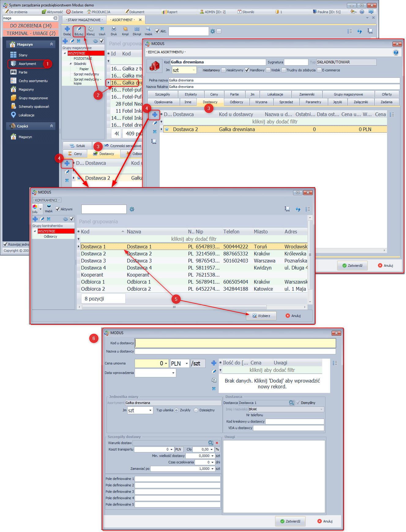Open Stany in the Magazyn sidebar

(23, 55)
